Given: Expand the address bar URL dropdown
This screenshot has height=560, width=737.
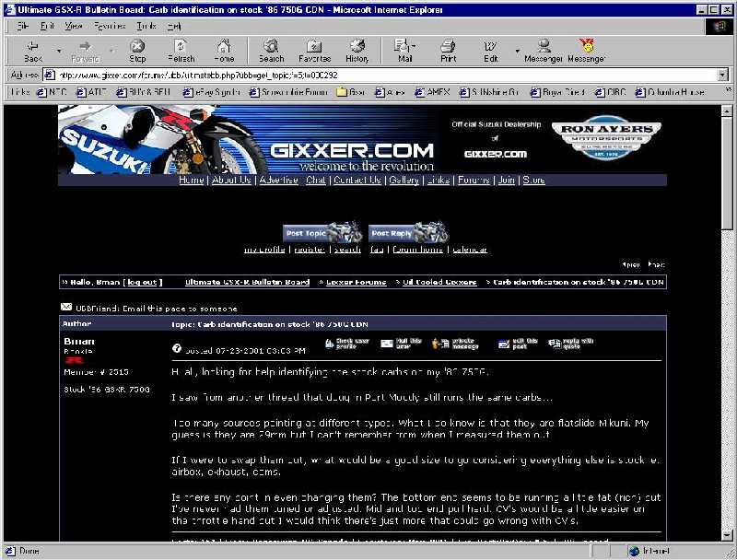Looking at the screenshot, I should point(722,75).
